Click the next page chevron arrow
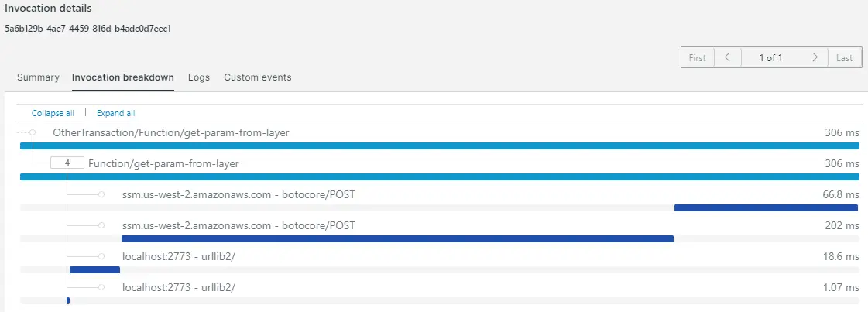 coord(815,57)
